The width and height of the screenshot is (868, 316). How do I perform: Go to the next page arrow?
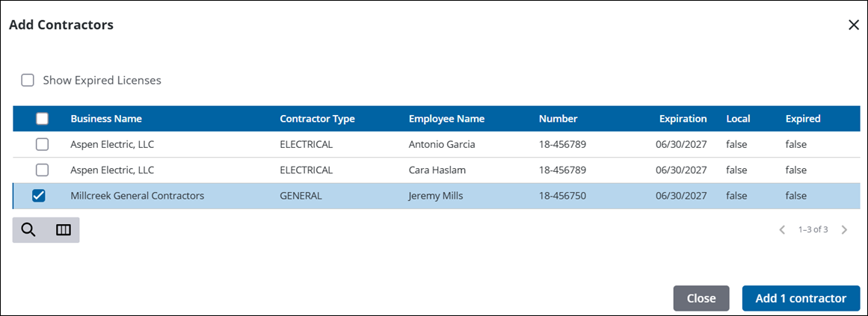(844, 230)
